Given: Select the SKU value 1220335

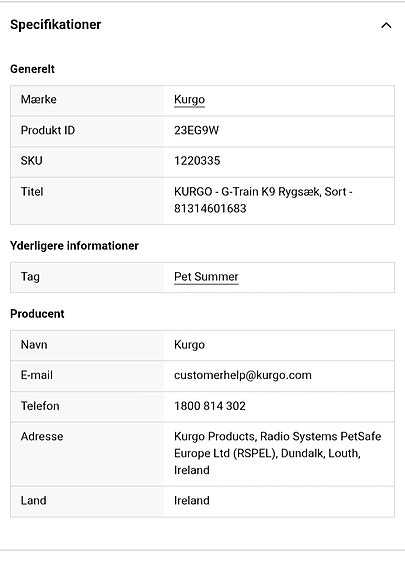Looking at the screenshot, I should pos(197,161).
